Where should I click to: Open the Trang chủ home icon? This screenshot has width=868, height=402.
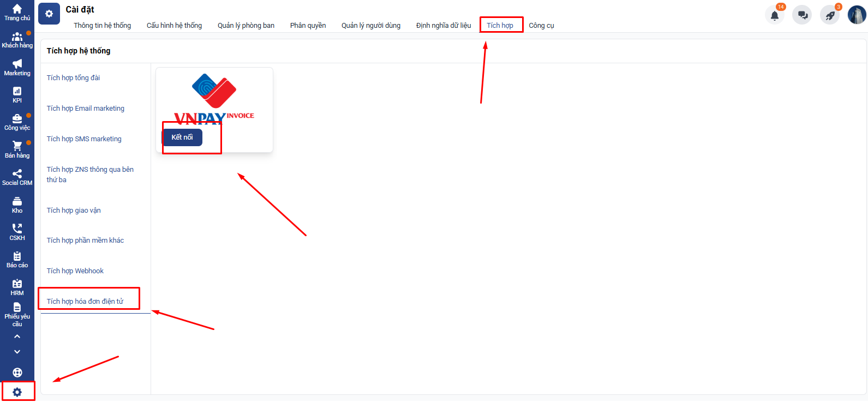coord(17,12)
